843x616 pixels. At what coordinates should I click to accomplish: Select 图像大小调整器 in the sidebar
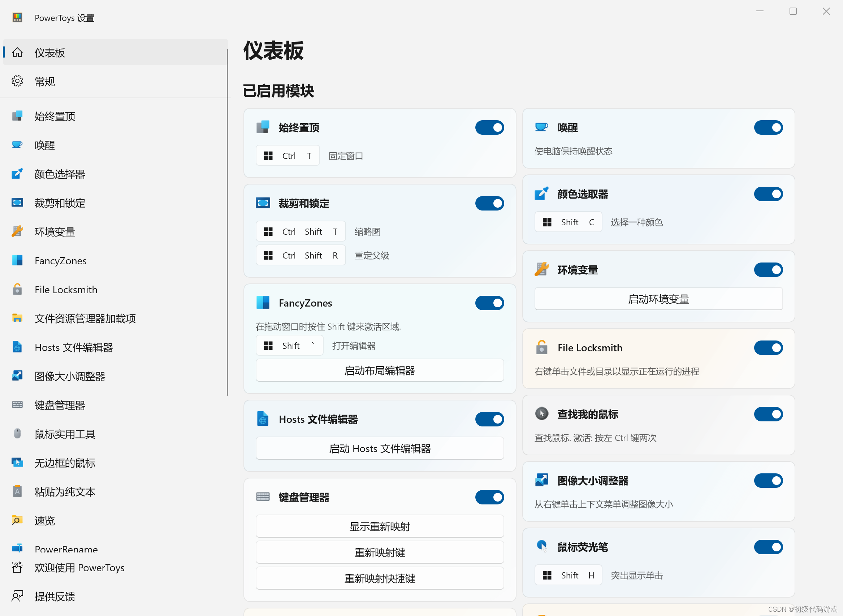pyautogui.click(x=70, y=376)
